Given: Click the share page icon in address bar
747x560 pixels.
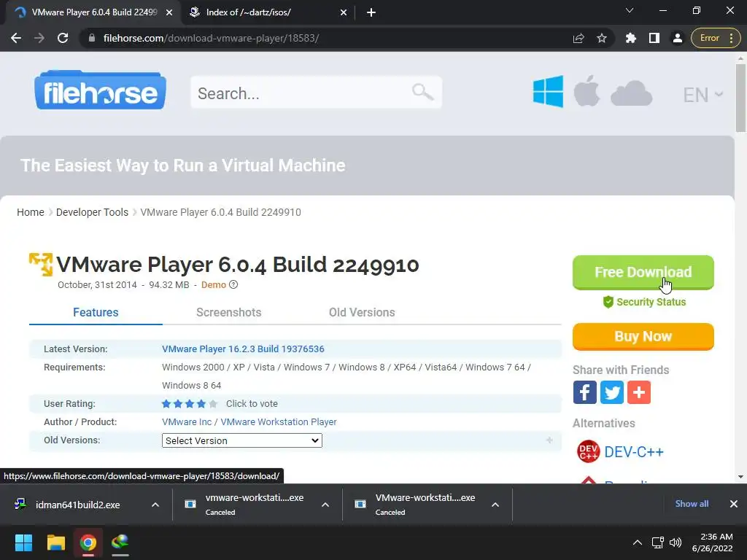Looking at the screenshot, I should click(x=578, y=38).
